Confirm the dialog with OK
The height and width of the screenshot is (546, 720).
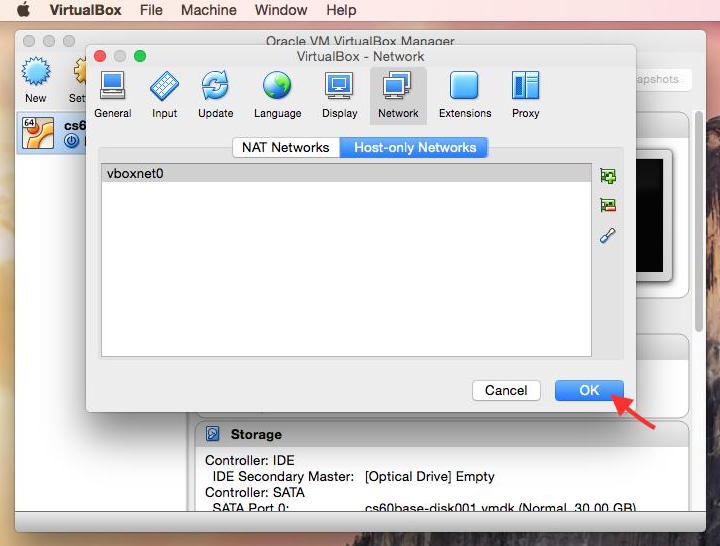[589, 390]
